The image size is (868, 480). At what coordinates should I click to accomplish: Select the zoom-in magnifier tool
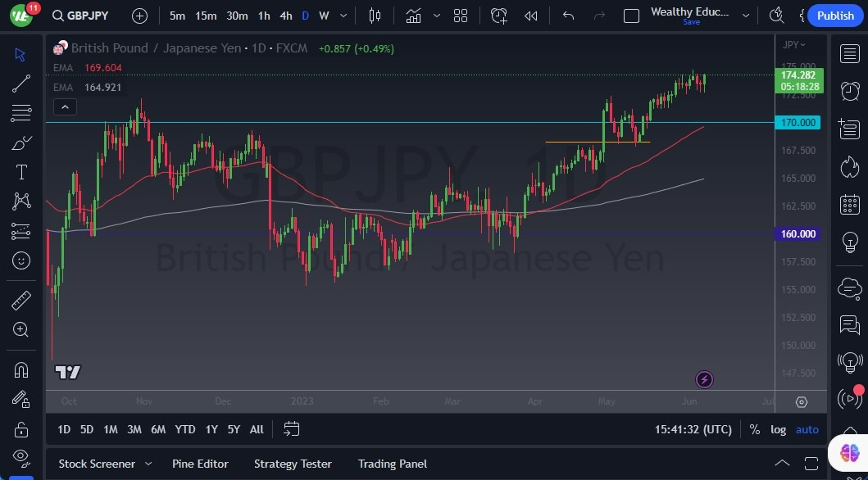tap(20, 330)
